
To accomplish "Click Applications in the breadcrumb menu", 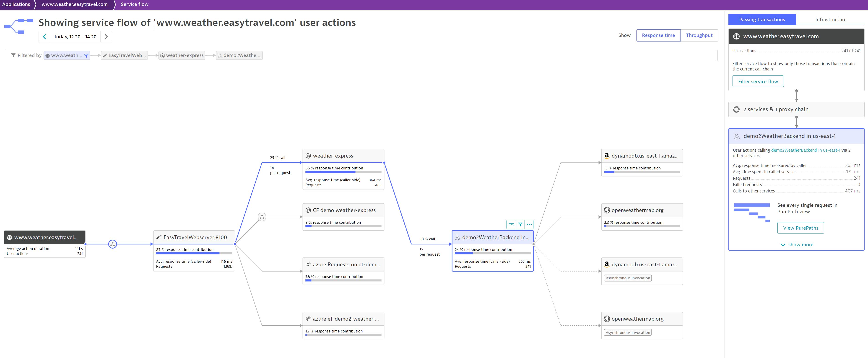I will click(x=16, y=4).
